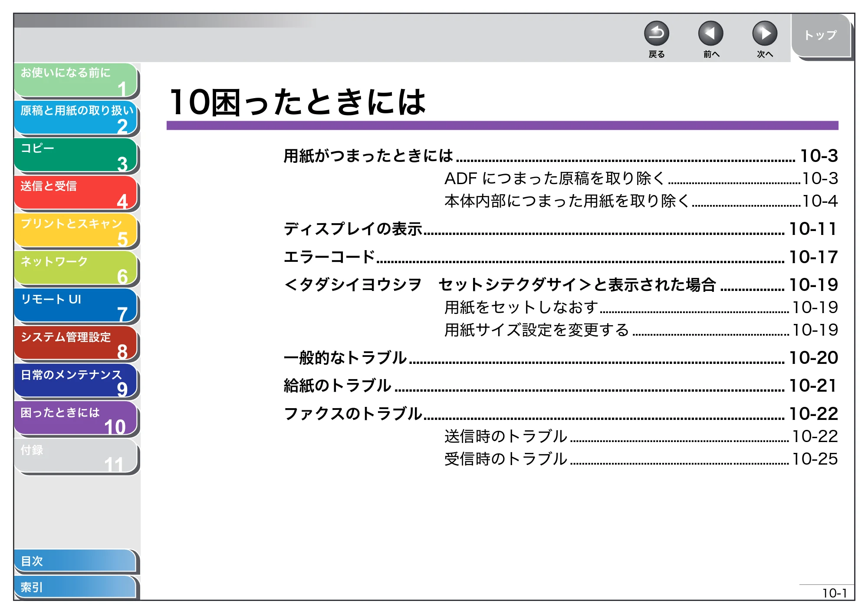This screenshot has width=868, height=614.
Task: Go to the トップ tab
Action: click(821, 35)
